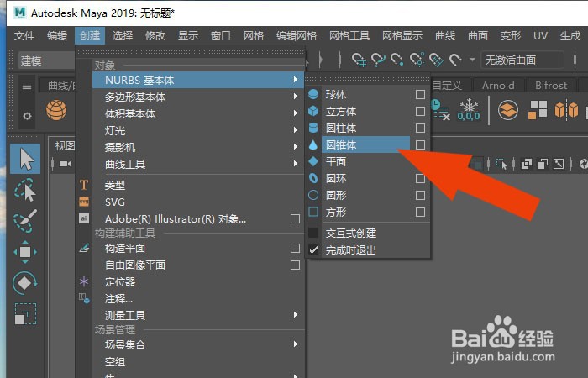Open options box for 圆锥体

(x=420, y=144)
